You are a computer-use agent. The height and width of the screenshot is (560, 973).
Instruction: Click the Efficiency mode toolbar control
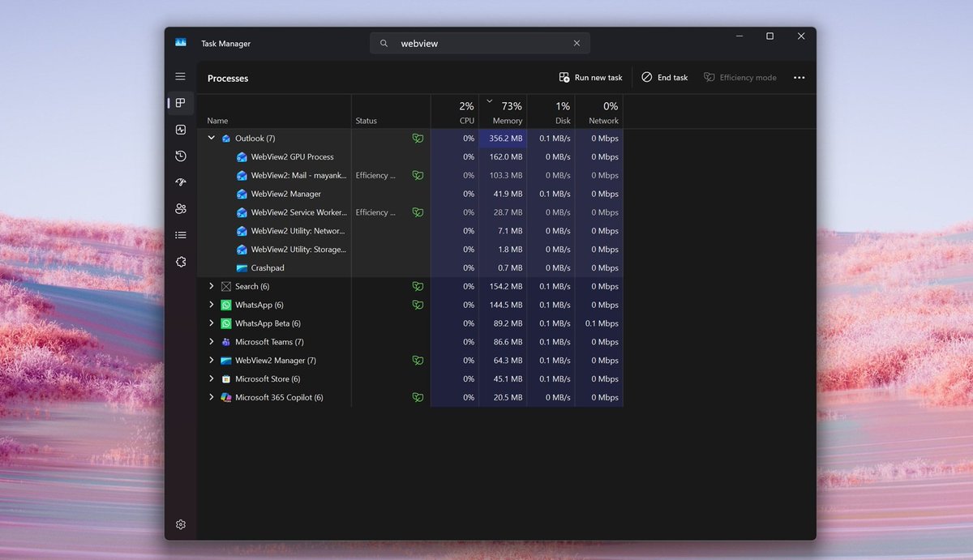point(739,77)
